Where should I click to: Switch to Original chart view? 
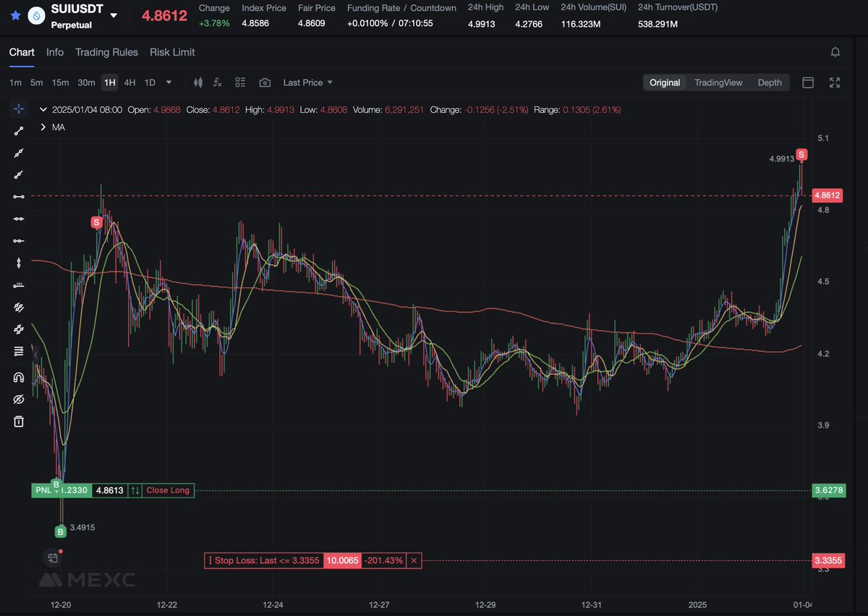pos(665,83)
